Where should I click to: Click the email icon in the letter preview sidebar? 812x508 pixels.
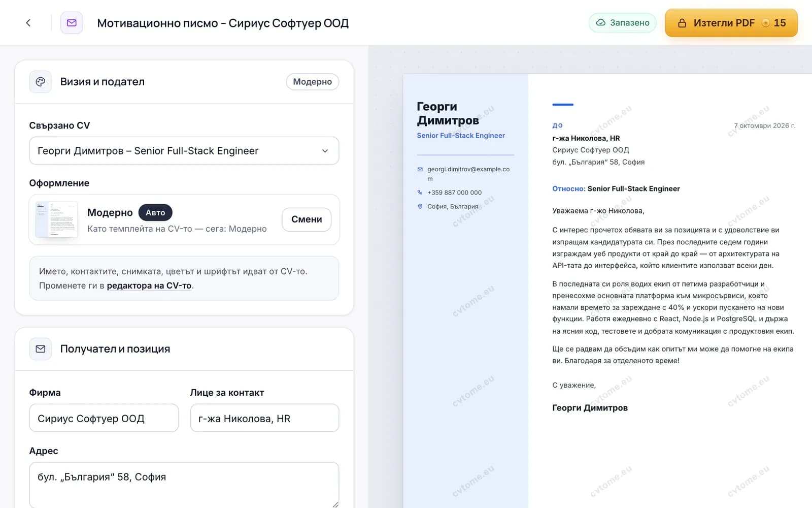[x=420, y=169]
